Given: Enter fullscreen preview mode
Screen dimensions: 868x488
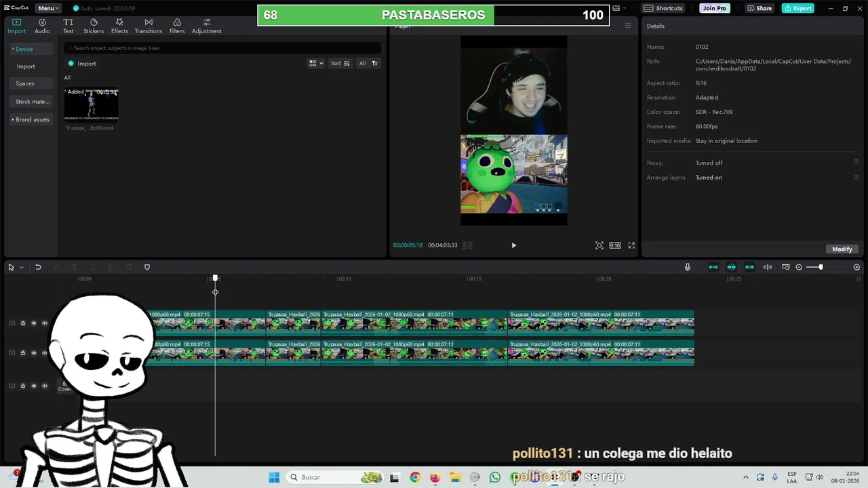Looking at the screenshot, I should (631, 245).
